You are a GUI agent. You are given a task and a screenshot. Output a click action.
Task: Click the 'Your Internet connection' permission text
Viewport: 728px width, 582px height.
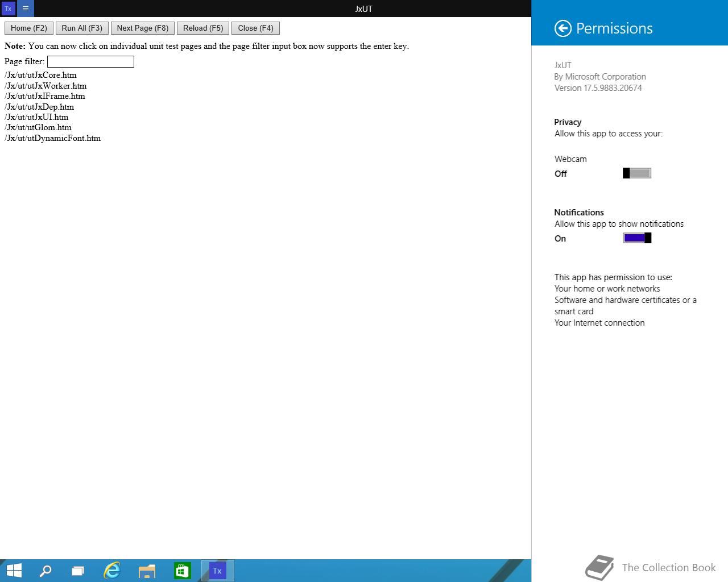tap(599, 323)
